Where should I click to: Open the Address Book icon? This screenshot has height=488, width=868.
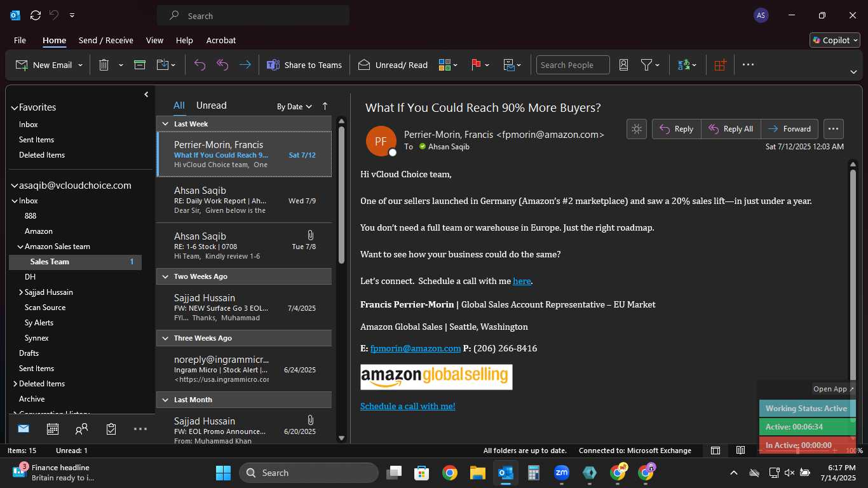point(623,65)
